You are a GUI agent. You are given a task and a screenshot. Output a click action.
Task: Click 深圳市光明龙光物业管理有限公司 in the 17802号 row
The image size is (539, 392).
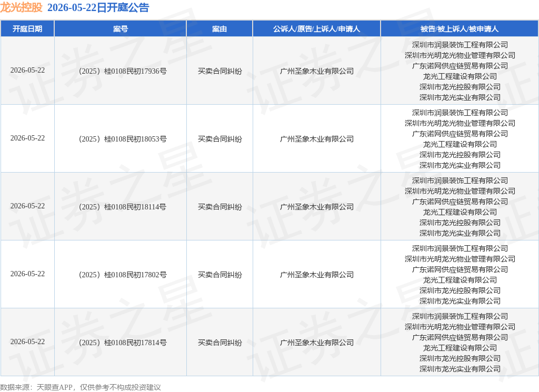tap(460, 259)
